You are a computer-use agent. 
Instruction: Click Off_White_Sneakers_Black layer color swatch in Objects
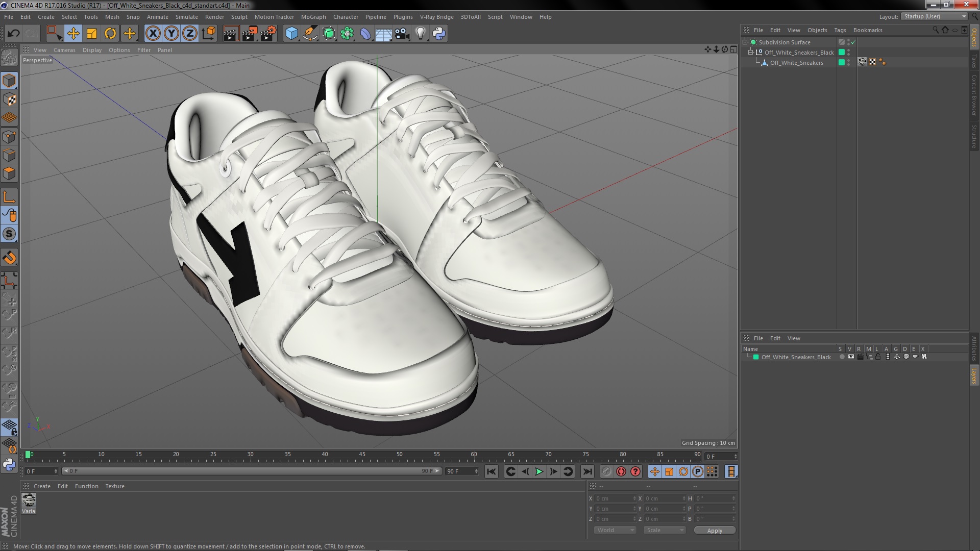click(842, 52)
